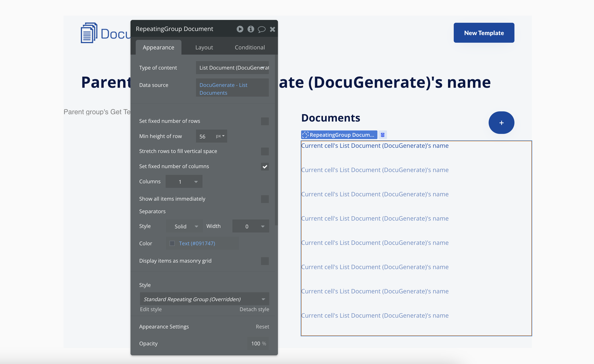Screen dimensions: 594x364
Task: Click Edit style link
Action: pos(151,309)
